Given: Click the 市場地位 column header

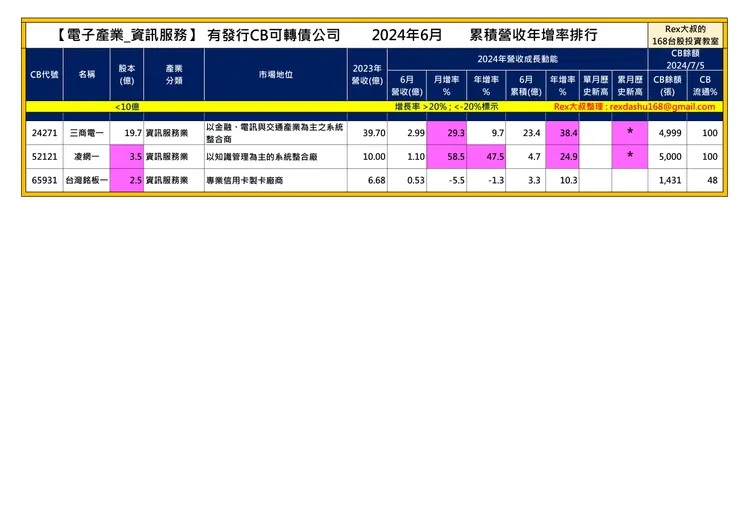Looking at the screenshot, I should coord(276,74).
